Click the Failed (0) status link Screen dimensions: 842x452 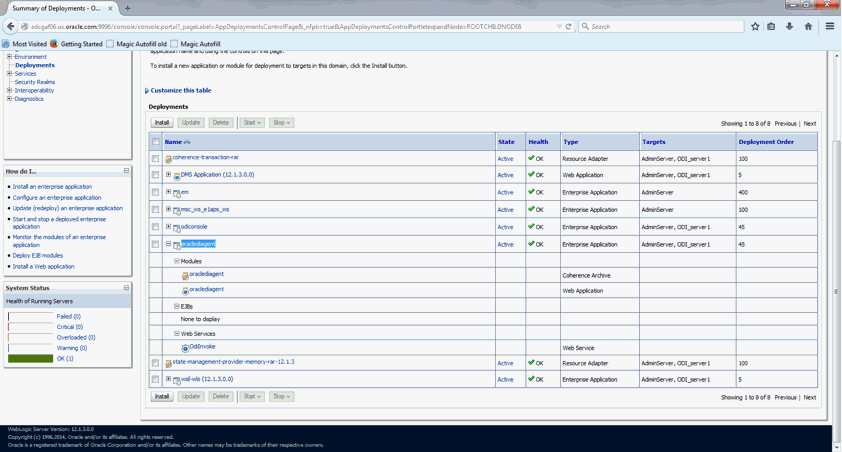(x=69, y=316)
